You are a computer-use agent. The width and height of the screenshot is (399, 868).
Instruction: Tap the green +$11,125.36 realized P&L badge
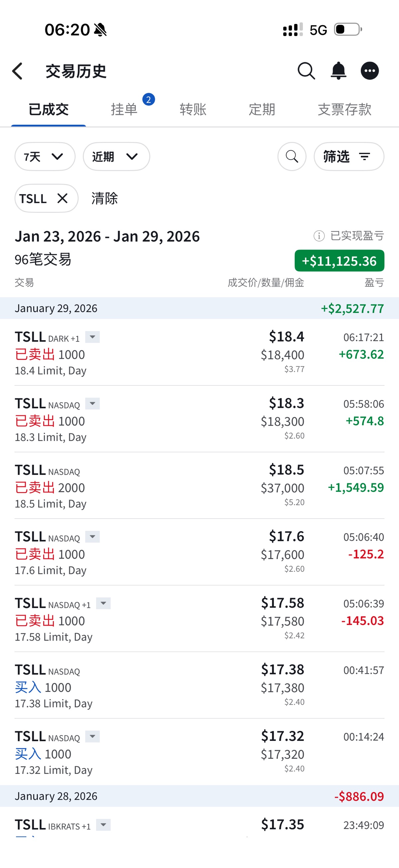coord(339,261)
